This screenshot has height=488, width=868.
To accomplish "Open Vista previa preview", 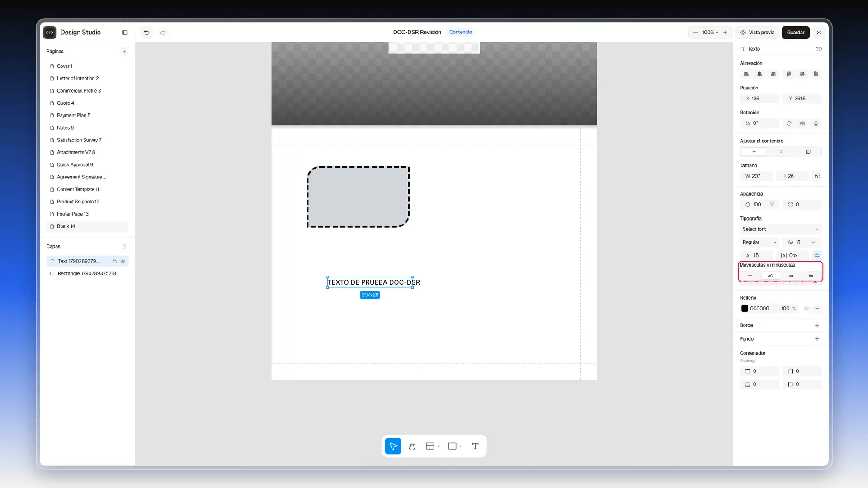I will 757,33.
